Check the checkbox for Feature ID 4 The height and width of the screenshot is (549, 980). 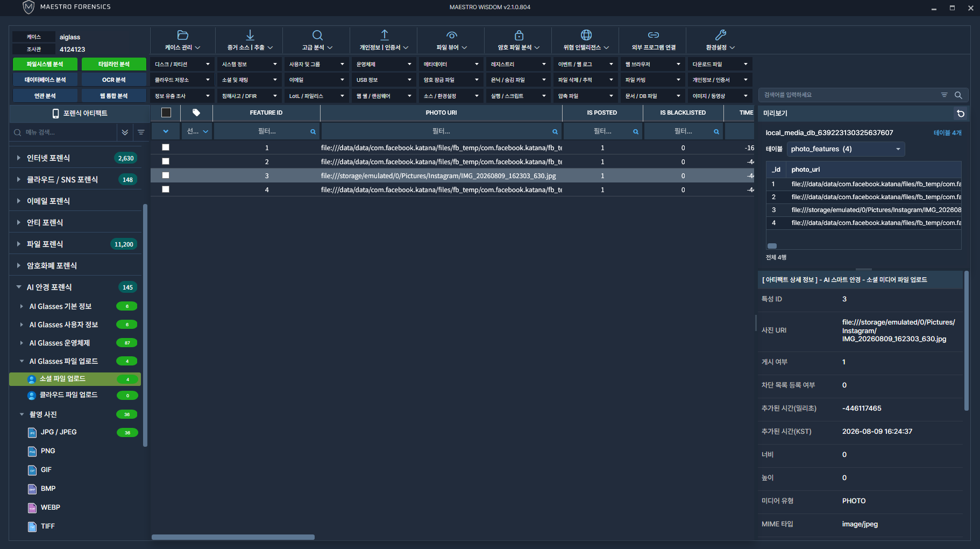(x=166, y=189)
